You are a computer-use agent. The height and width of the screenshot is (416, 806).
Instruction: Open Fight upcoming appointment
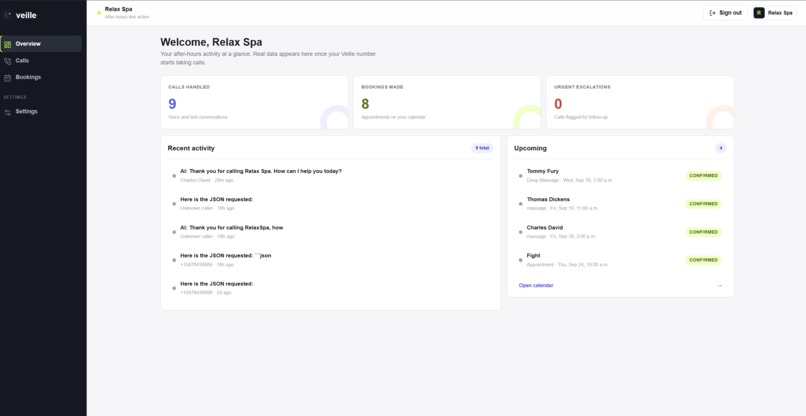point(620,260)
